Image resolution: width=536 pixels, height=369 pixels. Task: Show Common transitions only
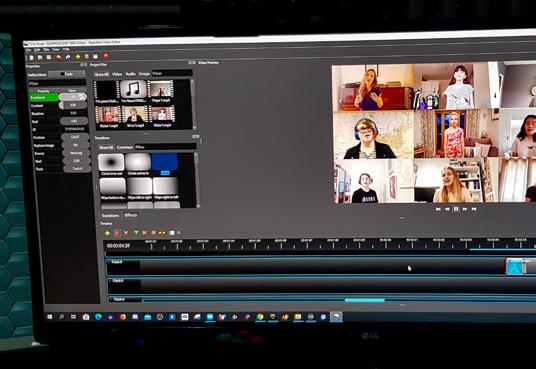(125, 147)
